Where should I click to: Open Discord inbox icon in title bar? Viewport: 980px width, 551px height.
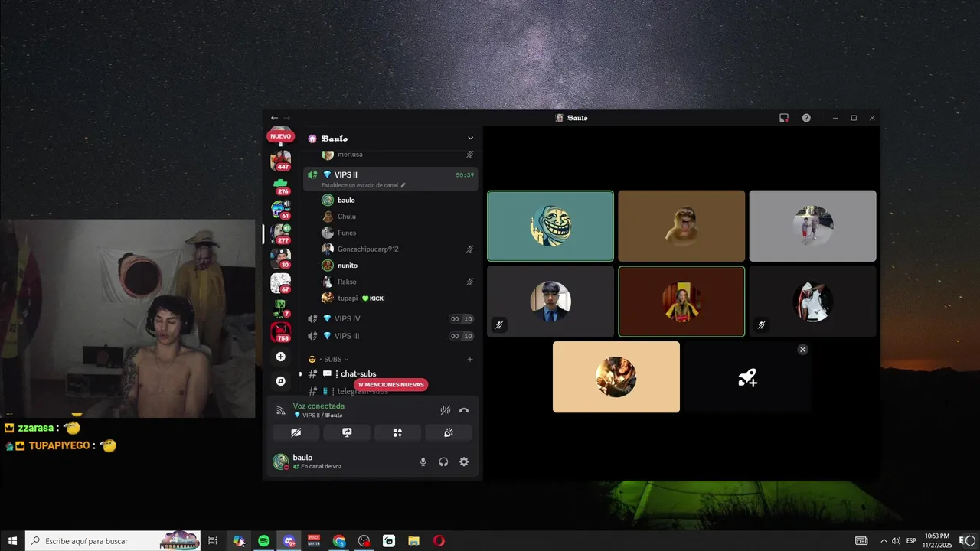click(784, 118)
